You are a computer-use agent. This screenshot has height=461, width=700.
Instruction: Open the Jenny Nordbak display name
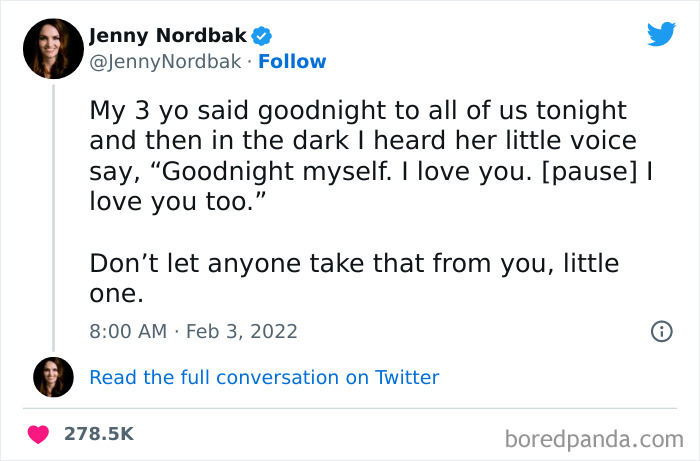[168, 36]
